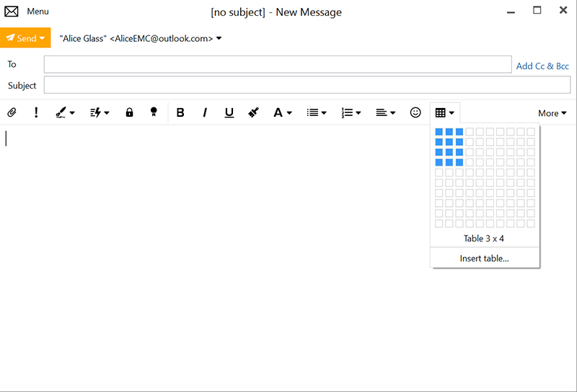Click the mail envelope app icon
Viewport: 577px width, 392px height.
pos(12,12)
